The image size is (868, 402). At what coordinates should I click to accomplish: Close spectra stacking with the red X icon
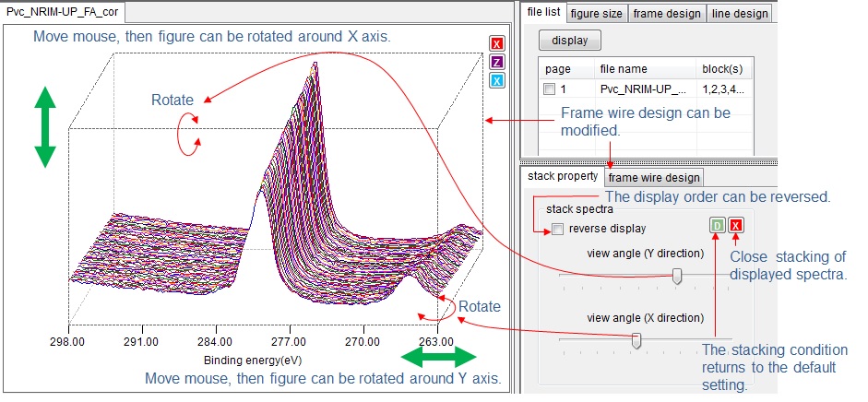click(x=736, y=225)
